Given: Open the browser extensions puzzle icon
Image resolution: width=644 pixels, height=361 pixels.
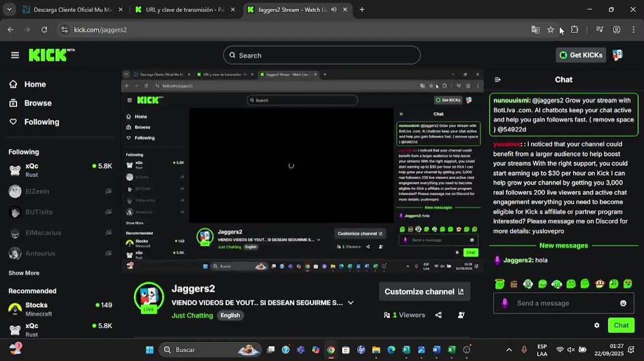Looking at the screenshot, I should pyautogui.click(x=575, y=30).
